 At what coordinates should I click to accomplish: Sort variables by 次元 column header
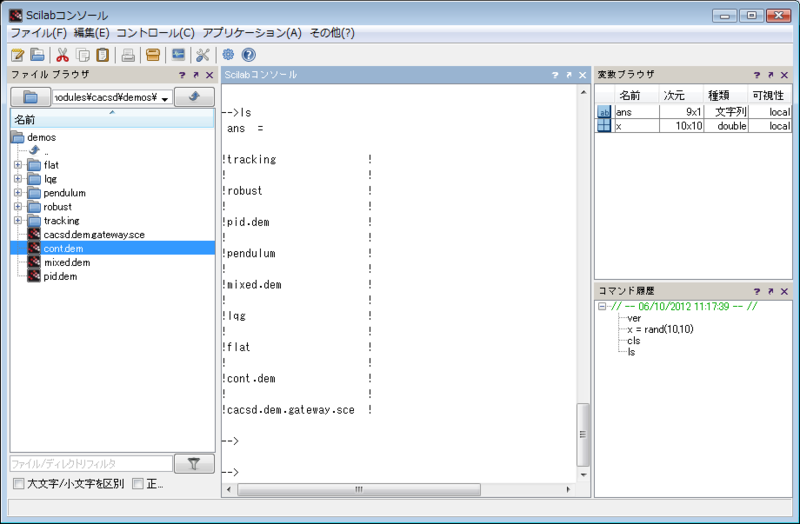681,95
